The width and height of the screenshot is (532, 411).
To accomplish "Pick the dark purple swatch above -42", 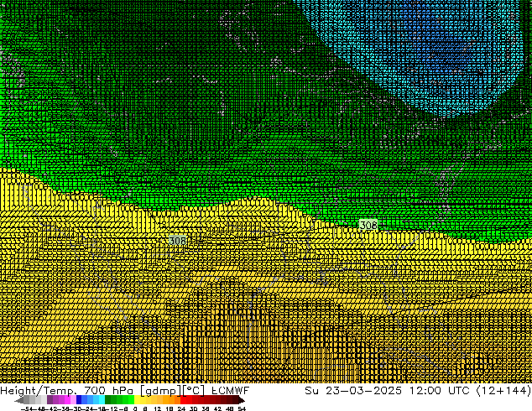I will pos(50,399).
